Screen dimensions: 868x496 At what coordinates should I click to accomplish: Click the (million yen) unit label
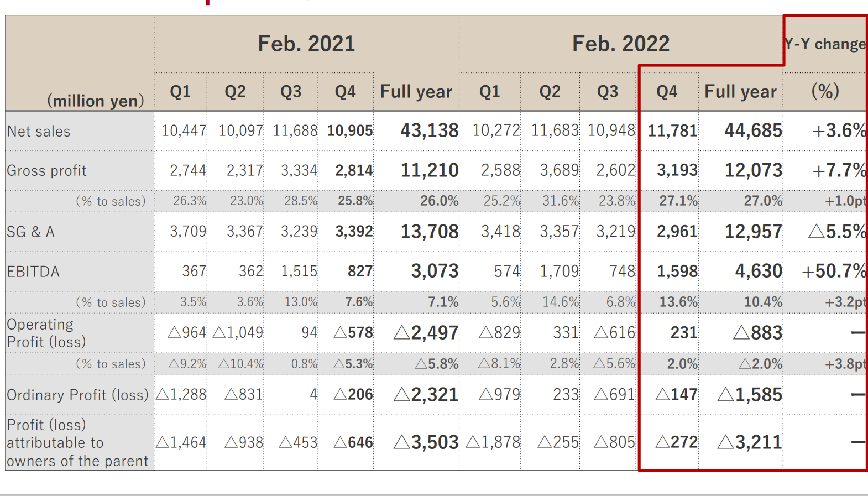point(95,101)
